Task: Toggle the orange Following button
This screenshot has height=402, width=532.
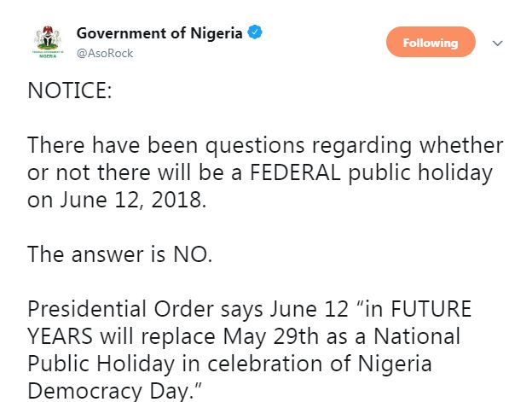Action: point(431,43)
